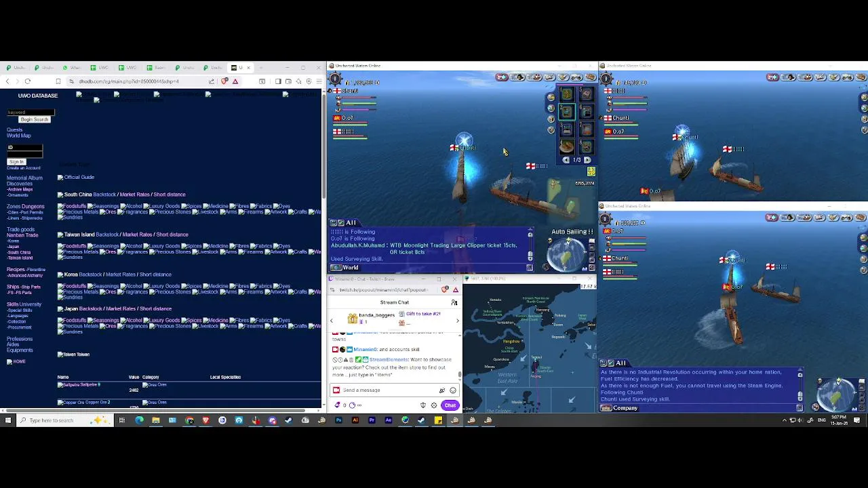Open the Windows Start menu
This screenshot has width=868, height=488.
7,420
